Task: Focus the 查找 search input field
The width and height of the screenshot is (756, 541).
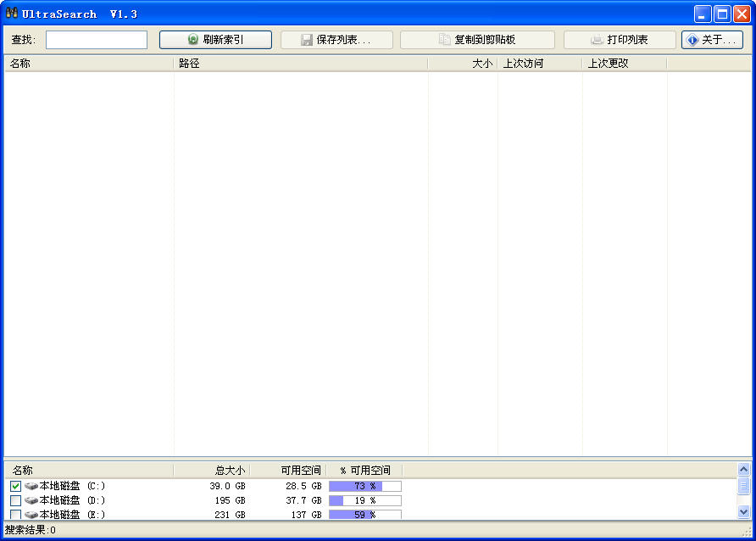Action: click(x=97, y=40)
